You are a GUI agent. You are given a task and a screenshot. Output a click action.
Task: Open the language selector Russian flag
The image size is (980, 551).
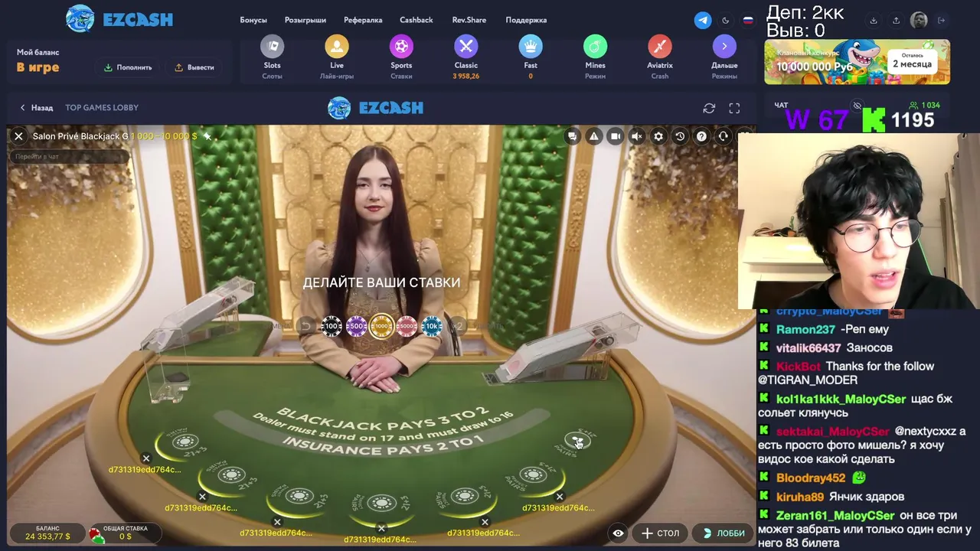(748, 21)
